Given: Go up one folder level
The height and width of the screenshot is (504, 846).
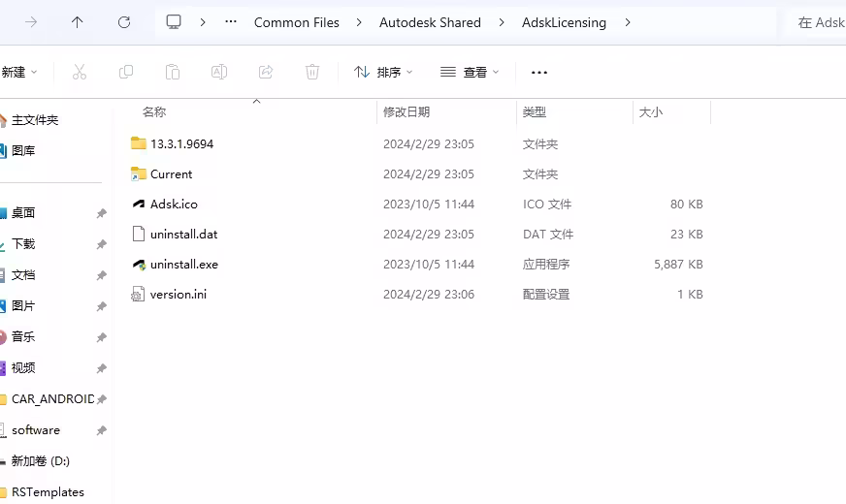Looking at the screenshot, I should point(78,22).
